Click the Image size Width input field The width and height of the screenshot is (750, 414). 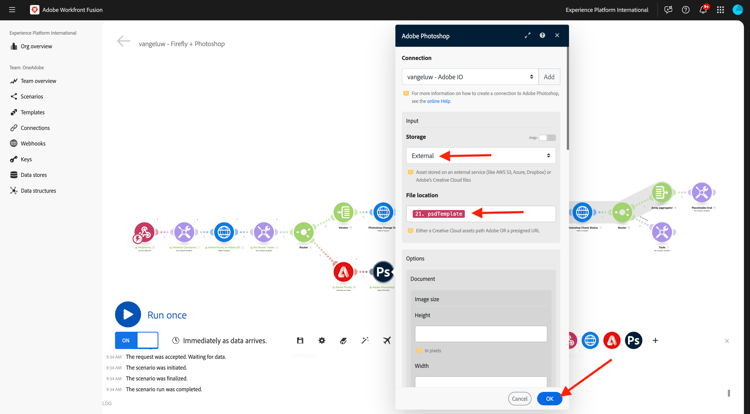[481, 381]
